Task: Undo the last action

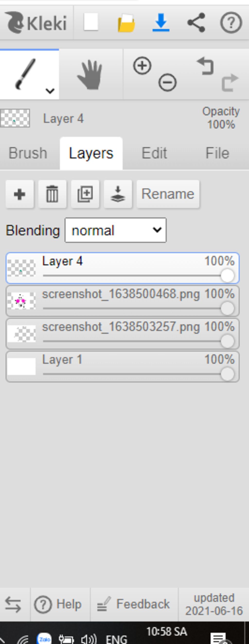Action: pyautogui.click(x=205, y=66)
